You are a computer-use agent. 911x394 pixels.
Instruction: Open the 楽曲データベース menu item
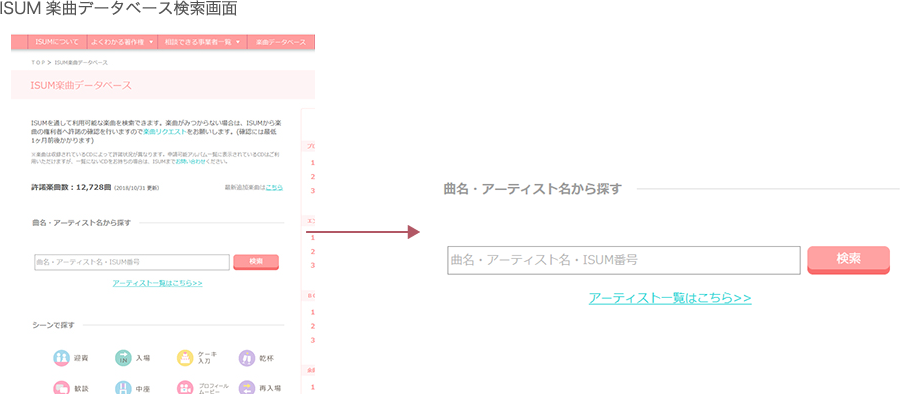281,42
